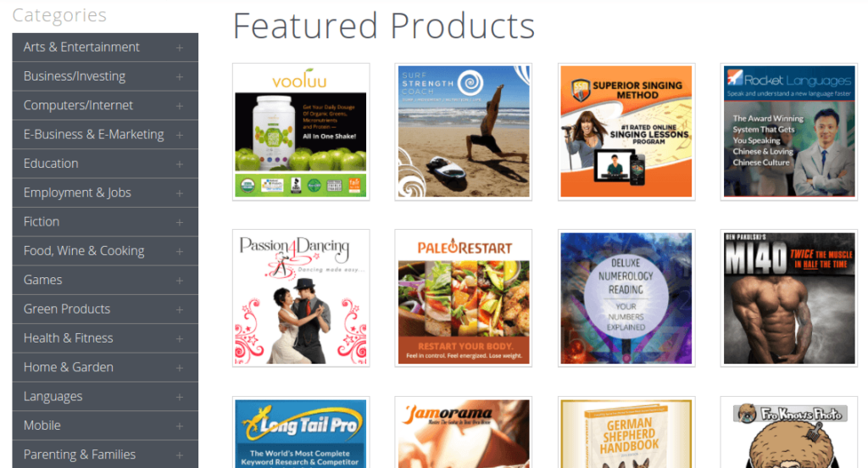Click the plus next to Health & Fitness
Screen dimensions: 868x468
point(180,338)
